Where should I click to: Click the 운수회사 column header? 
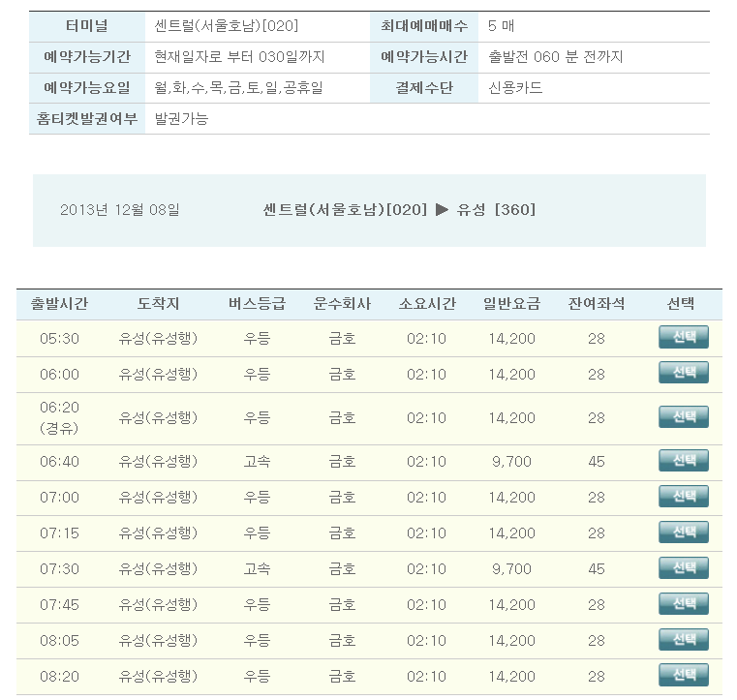tap(342, 304)
